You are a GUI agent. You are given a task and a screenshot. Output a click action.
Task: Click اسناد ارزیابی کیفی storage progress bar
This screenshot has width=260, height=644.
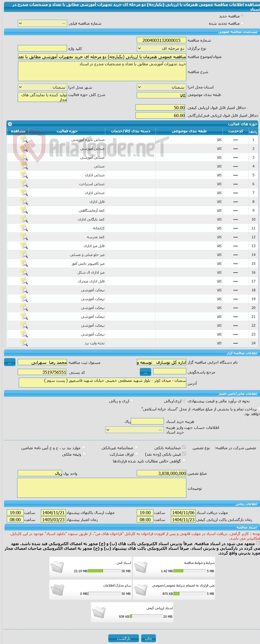click(x=146, y=616)
